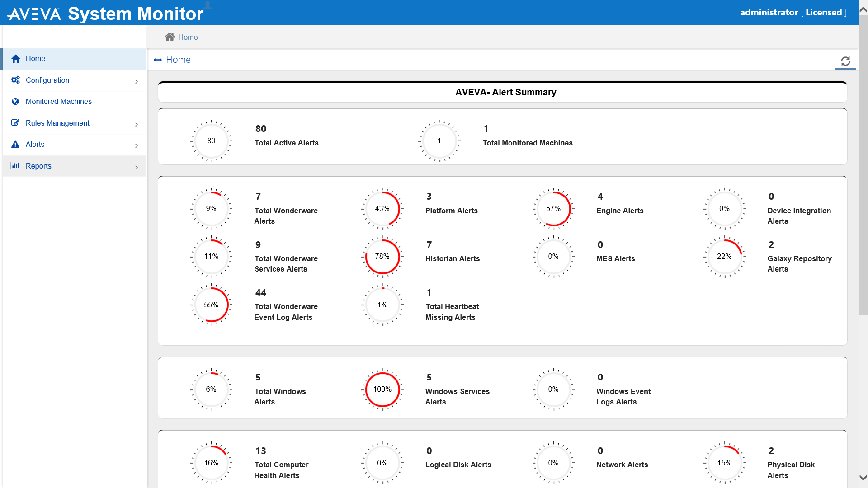Click the Monitored Machines globe icon
Viewport: 868px width, 488px height.
[15, 101]
